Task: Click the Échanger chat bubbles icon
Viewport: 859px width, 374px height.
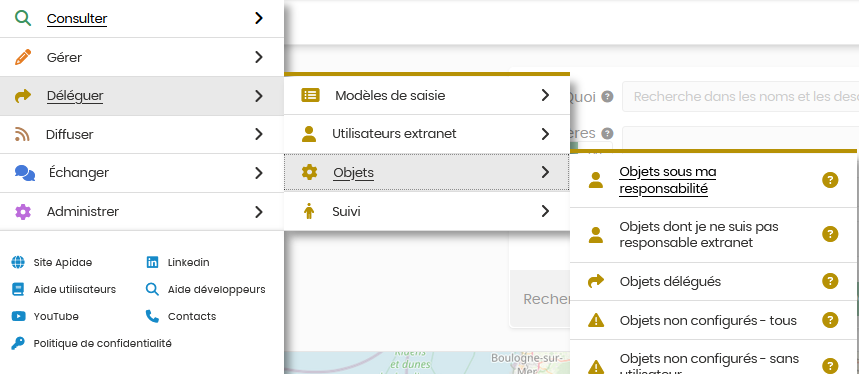Action: point(25,173)
